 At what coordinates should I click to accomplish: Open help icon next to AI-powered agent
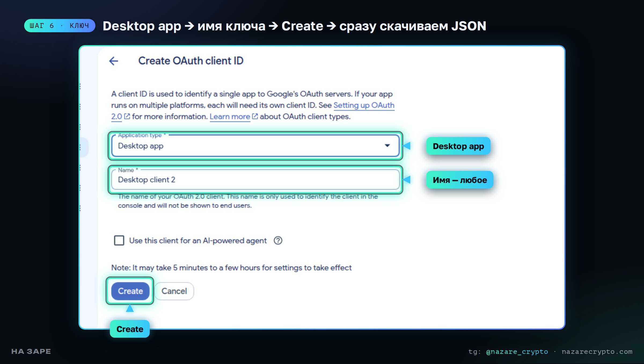278,240
